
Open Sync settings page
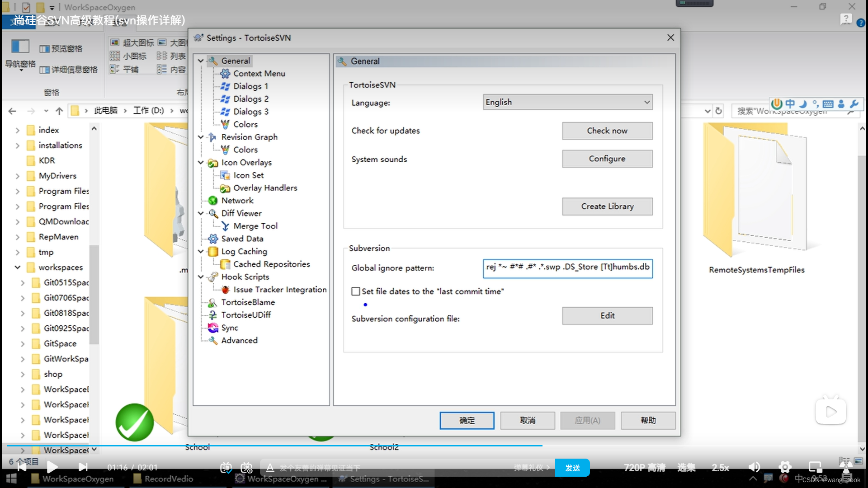pyautogui.click(x=229, y=327)
